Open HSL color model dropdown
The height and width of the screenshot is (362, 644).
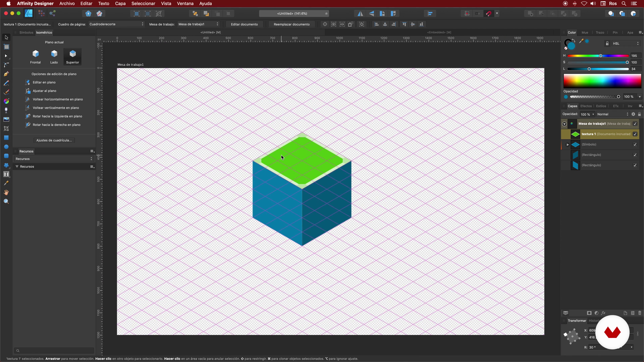(626, 43)
